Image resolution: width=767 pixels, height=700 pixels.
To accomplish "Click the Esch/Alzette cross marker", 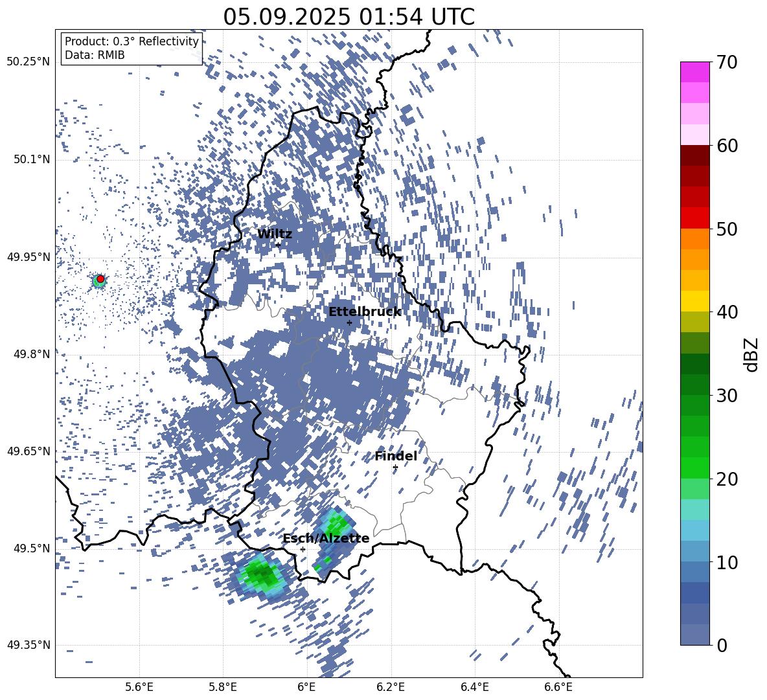I will pyautogui.click(x=303, y=549).
